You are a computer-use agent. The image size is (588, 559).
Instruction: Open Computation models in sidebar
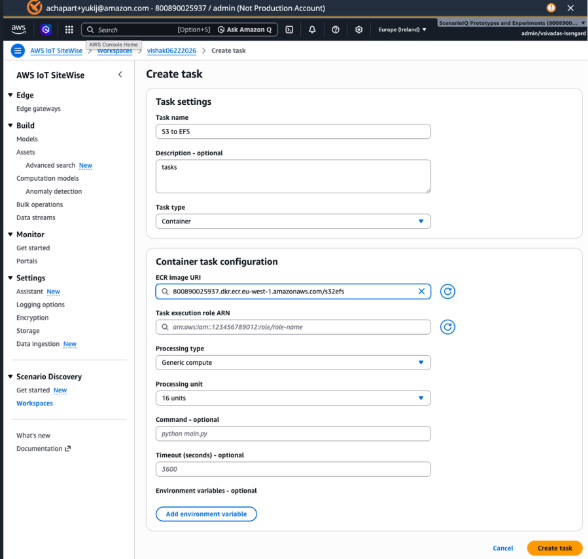click(48, 178)
